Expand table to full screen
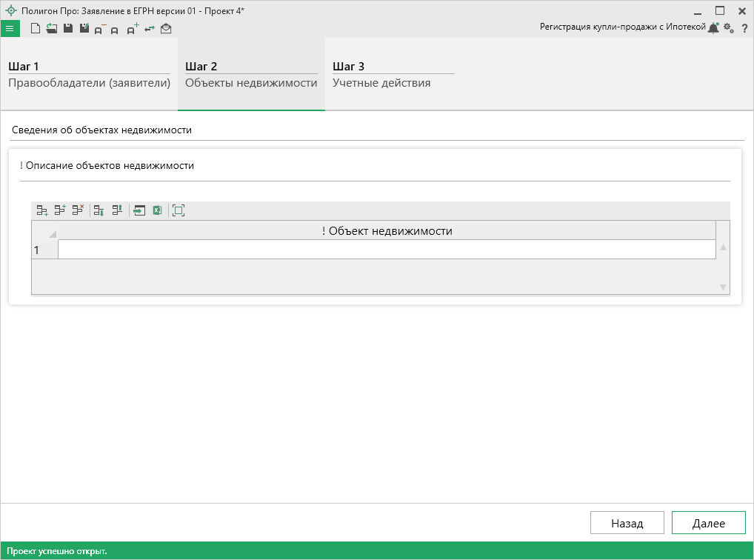Viewport: 754px width, 560px height. click(179, 210)
